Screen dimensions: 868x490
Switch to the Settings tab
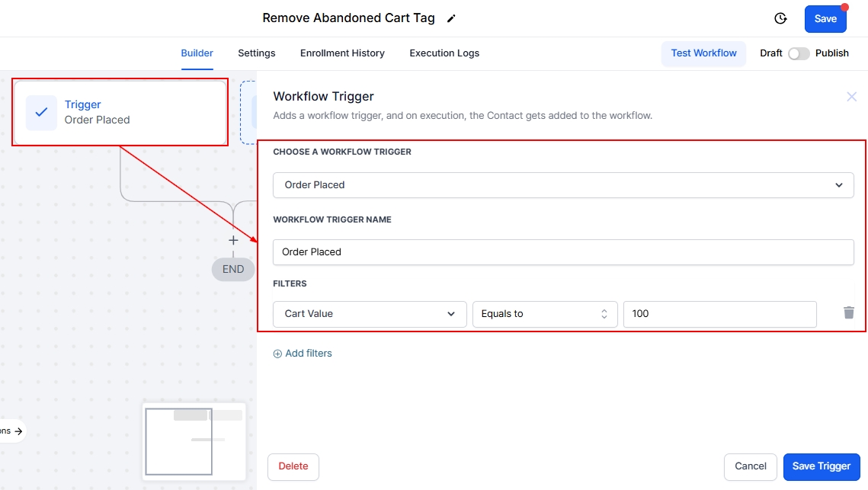[256, 53]
